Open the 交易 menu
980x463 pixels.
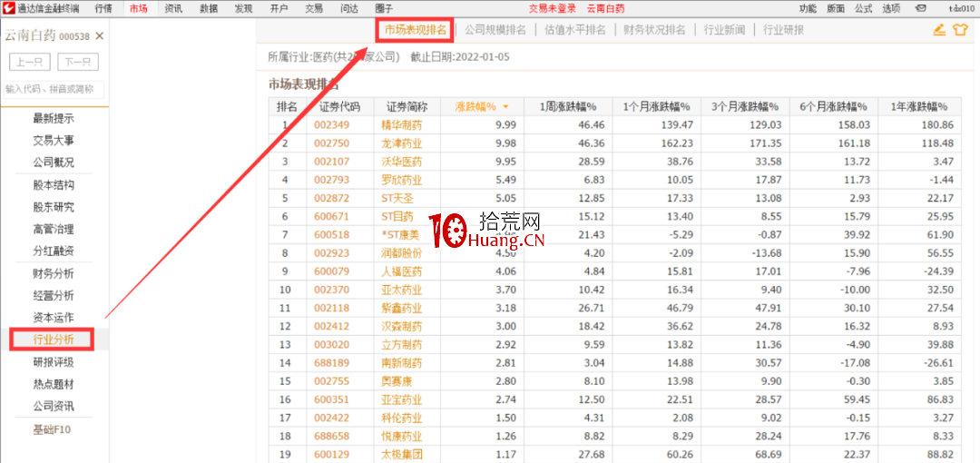314,8
